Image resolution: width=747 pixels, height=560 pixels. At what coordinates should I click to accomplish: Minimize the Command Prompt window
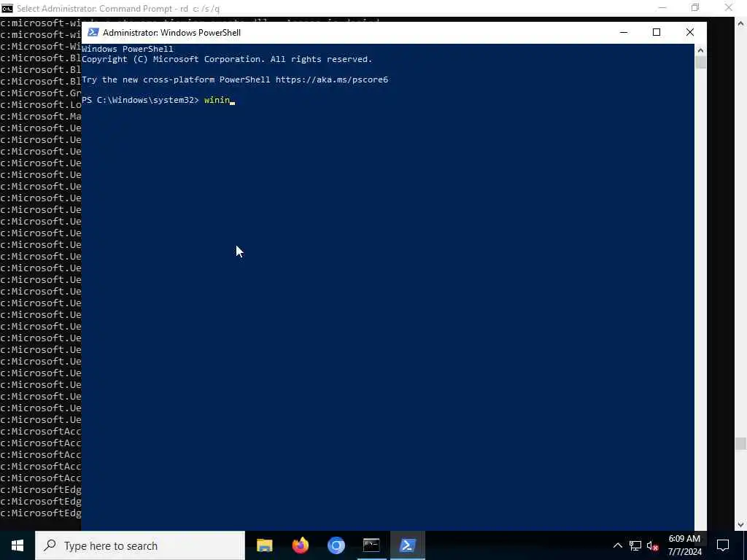click(x=662, y=7)
